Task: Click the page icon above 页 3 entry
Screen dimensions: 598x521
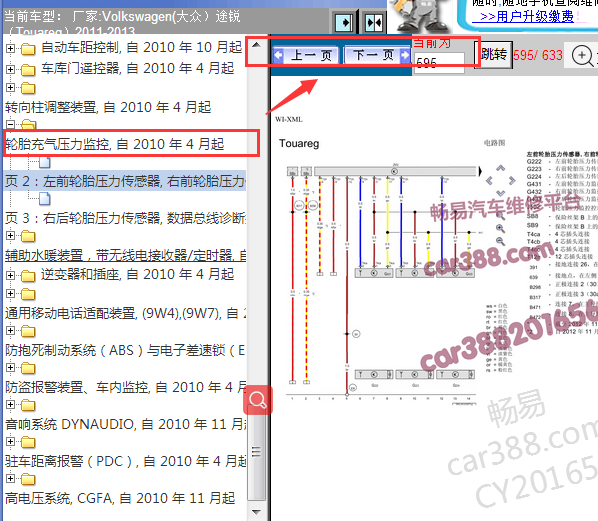Action: [x=45, y=199]
